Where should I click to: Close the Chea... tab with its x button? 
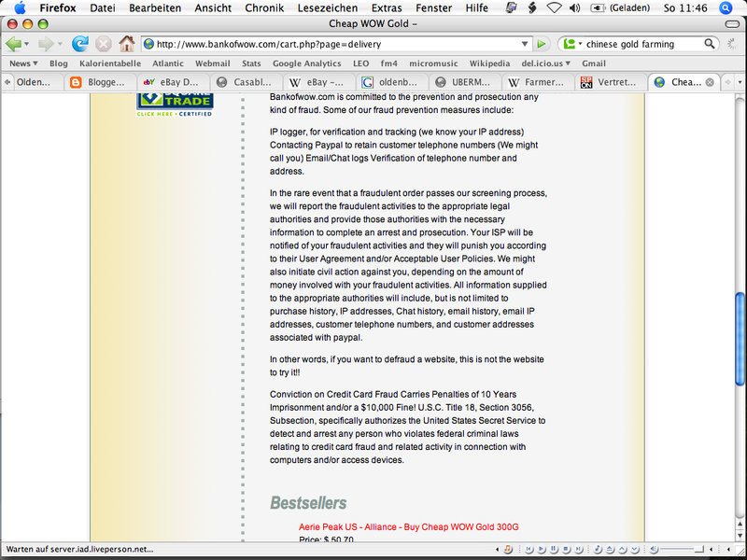[x=710, y=82]
